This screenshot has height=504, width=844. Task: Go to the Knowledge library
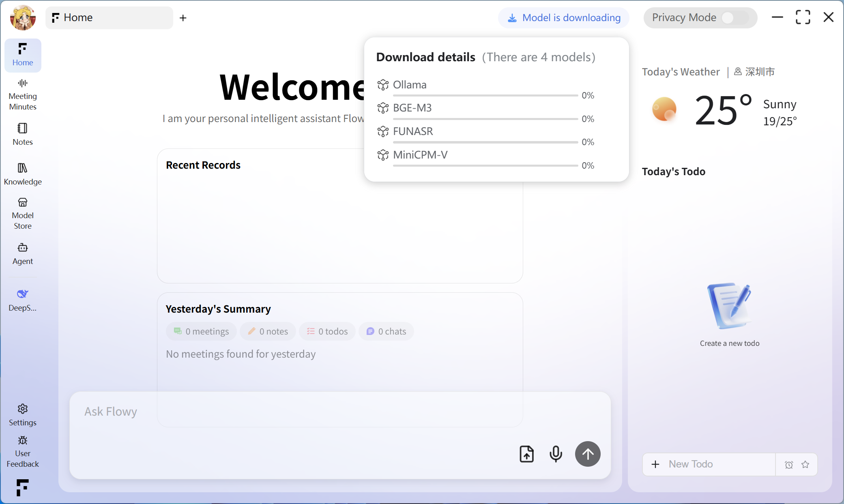coord(23,174)
